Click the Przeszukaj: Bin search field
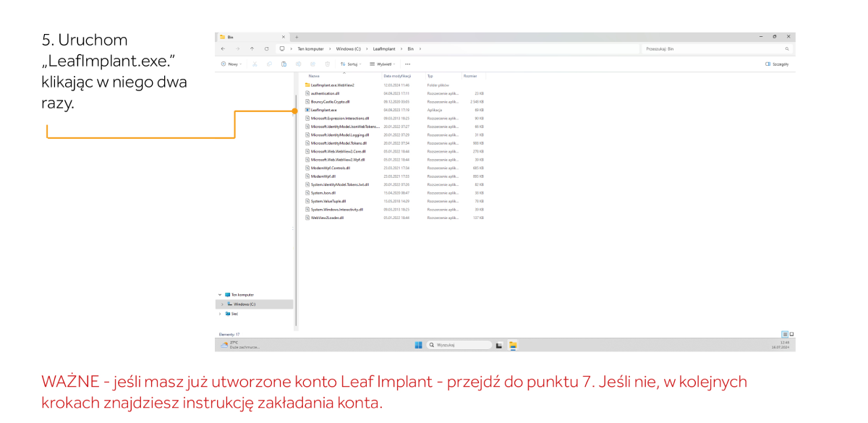This screenshot has height=423, width=868. tap(716, 49)
